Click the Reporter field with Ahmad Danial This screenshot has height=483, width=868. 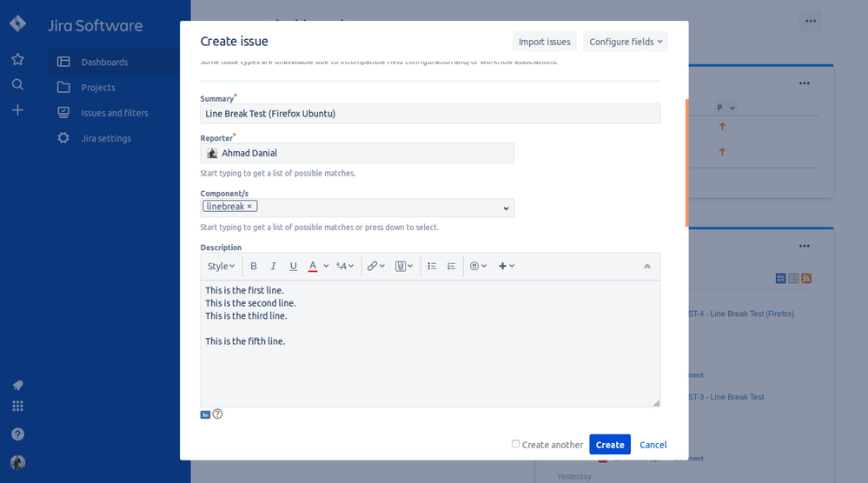point(357,153)
